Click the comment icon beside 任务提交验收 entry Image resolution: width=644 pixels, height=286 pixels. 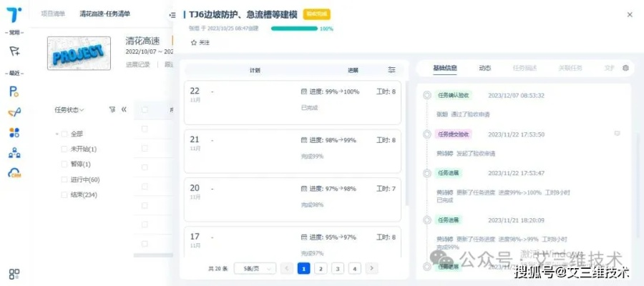point(617,134)
